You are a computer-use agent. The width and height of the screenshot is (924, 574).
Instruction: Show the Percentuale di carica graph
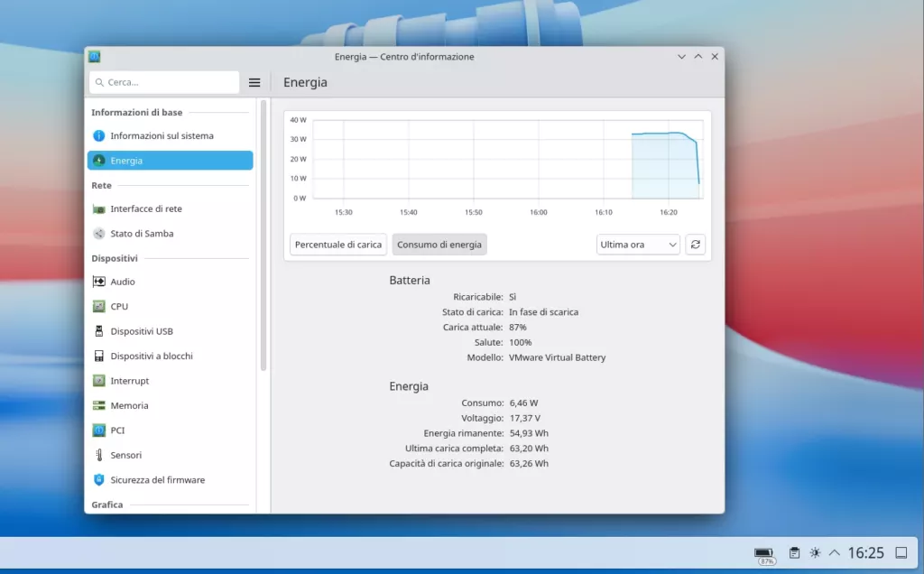point(338,245)
